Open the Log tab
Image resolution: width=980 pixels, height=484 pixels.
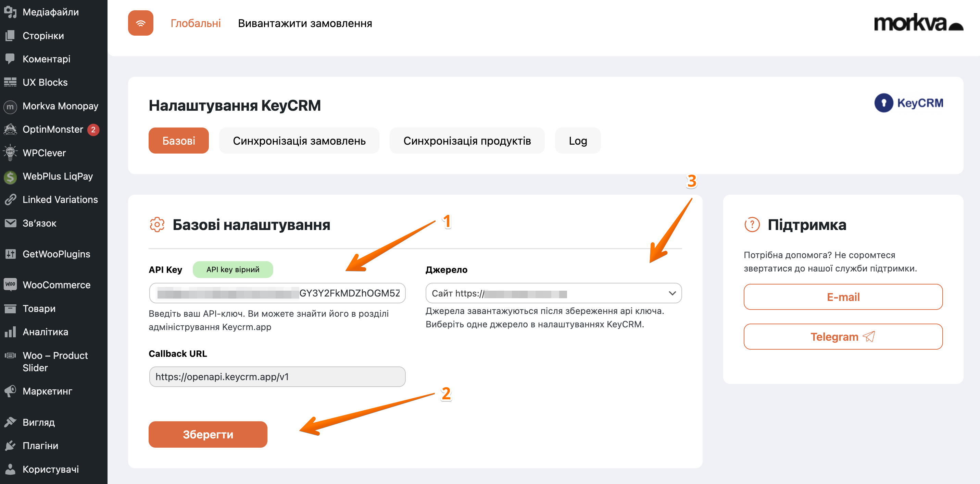click(578, 141)
